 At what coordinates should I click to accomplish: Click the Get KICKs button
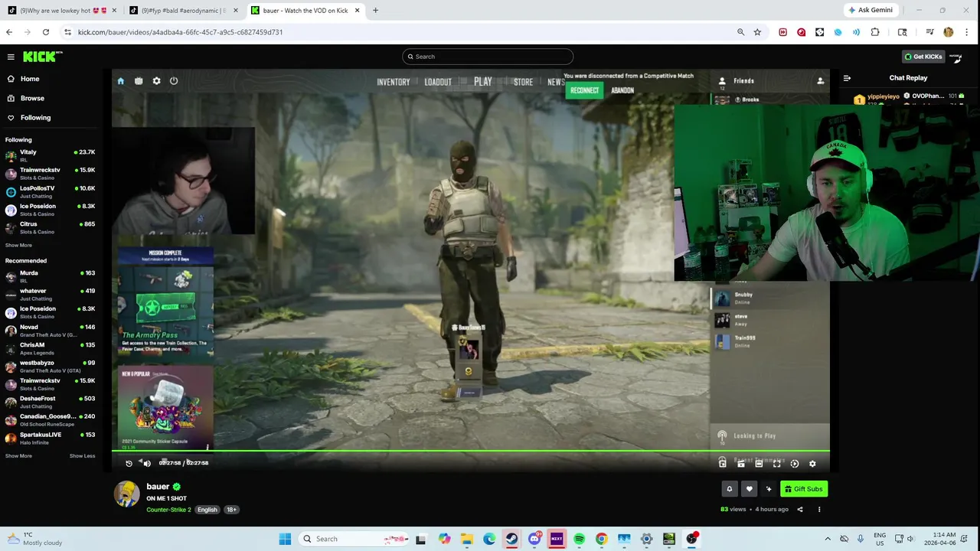pyautogui.click(x=923, y=57)
